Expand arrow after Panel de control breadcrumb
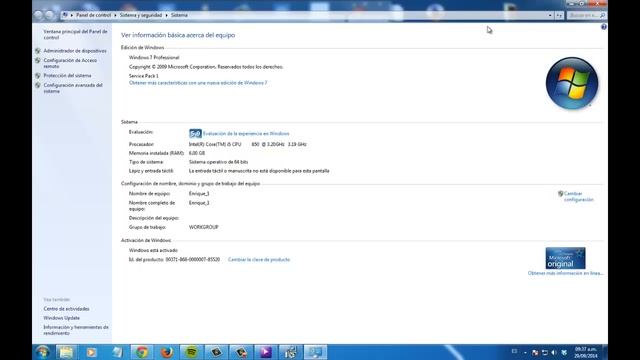The image size is (640, 360). coord(115,15)
